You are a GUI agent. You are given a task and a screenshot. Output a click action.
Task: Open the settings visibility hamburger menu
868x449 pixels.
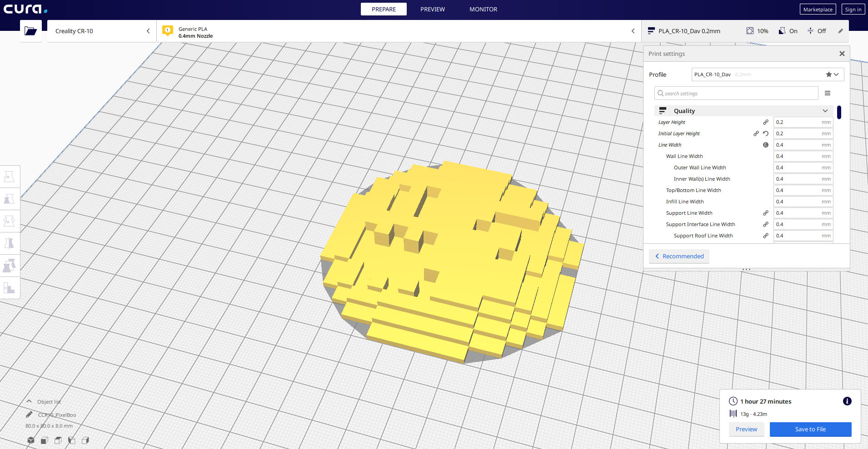pos(828,93)
